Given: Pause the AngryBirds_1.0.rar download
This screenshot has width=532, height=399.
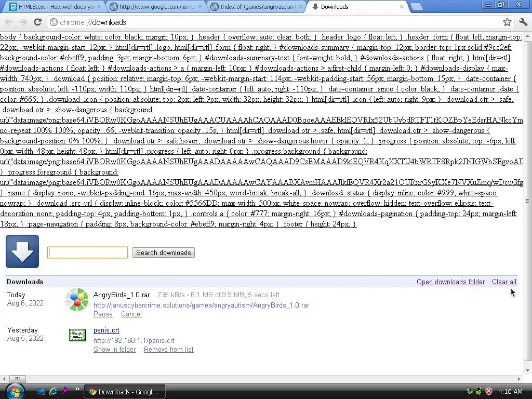Looking at the screenshot, I should click(x=103, y=314).
